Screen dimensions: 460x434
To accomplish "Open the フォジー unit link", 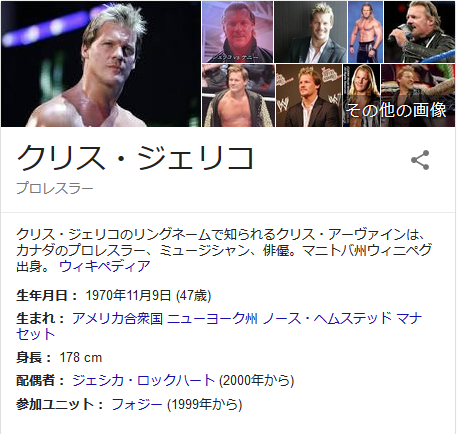I will tap(137, 404).
